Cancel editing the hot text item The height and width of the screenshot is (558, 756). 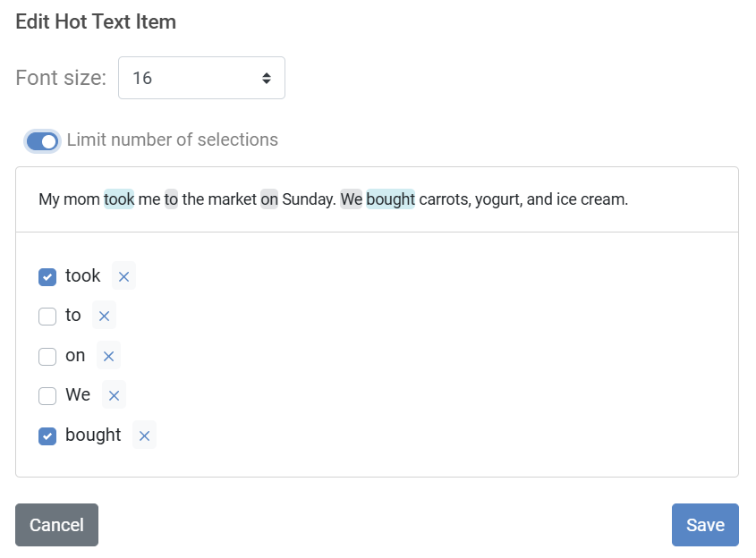56,525
